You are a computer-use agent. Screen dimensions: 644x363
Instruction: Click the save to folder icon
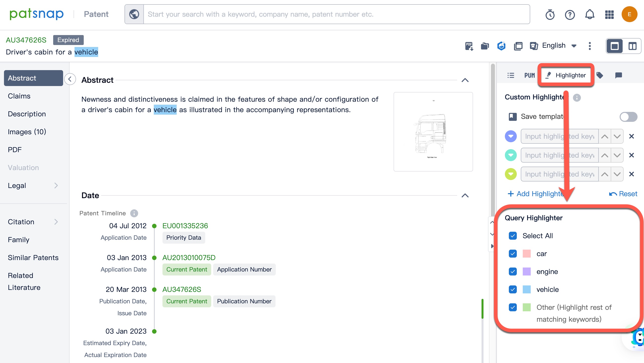(485, 46)
